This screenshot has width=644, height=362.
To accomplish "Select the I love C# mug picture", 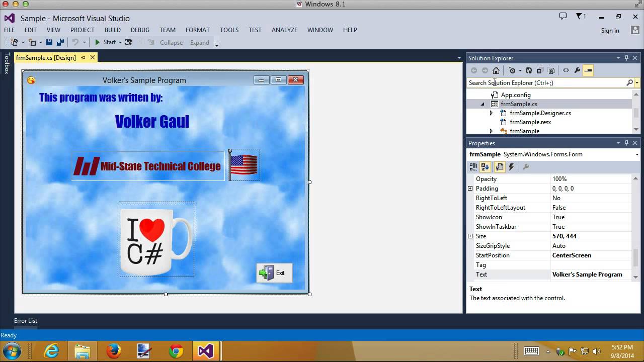I will 156,239.
